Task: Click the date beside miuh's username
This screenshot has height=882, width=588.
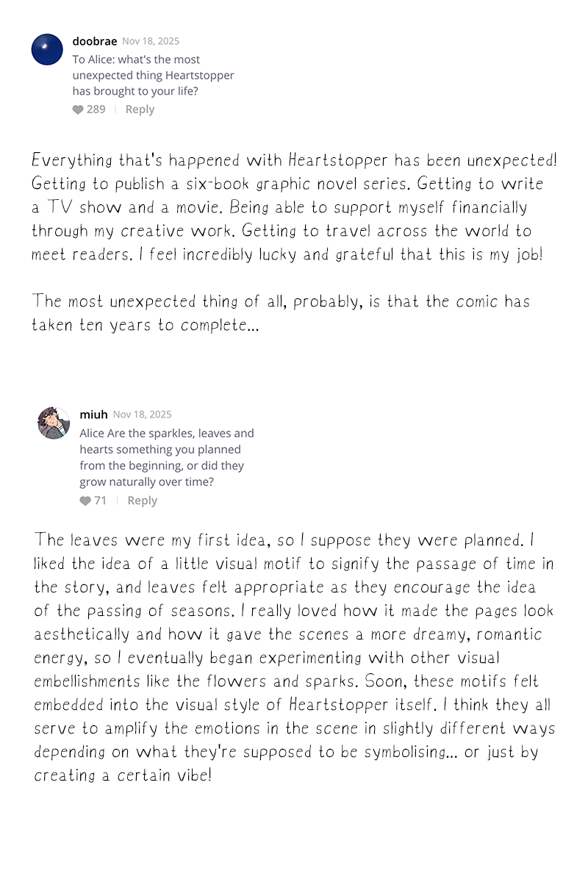Action: click(x=142, y=415)
